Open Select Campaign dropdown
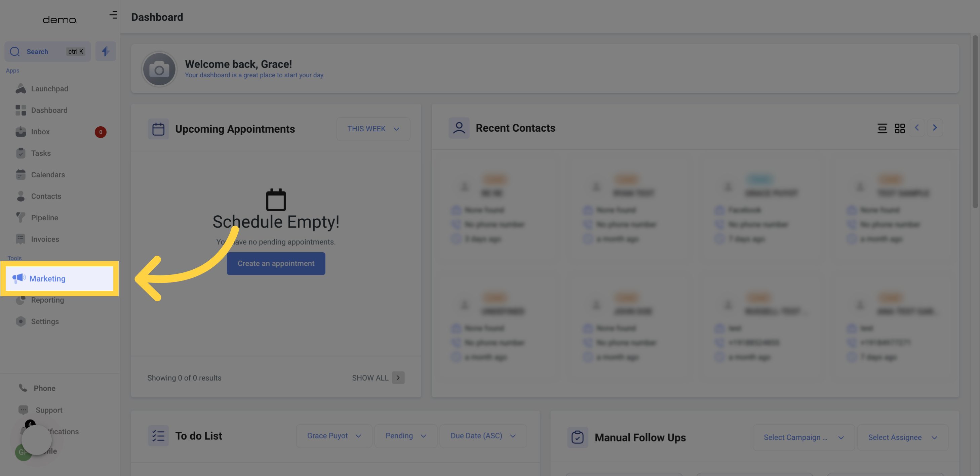This screenshot has width=980, height=476. point(803,438)
